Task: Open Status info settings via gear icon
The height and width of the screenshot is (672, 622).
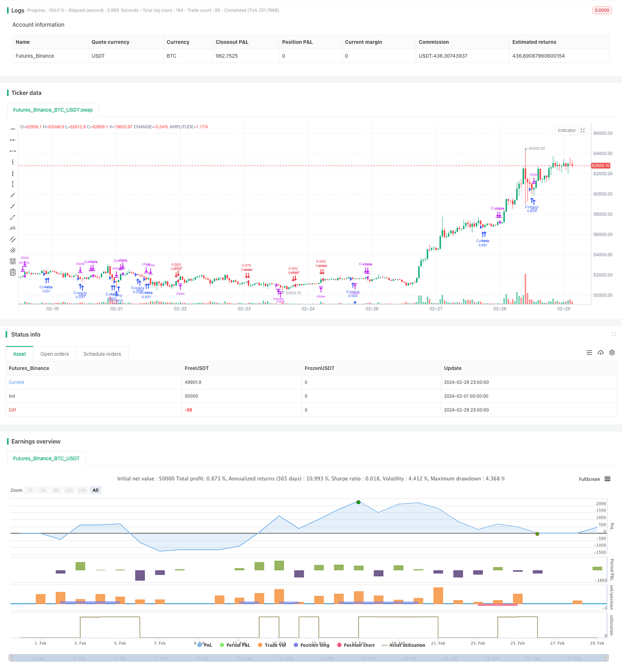Action: tap(612, 353)
